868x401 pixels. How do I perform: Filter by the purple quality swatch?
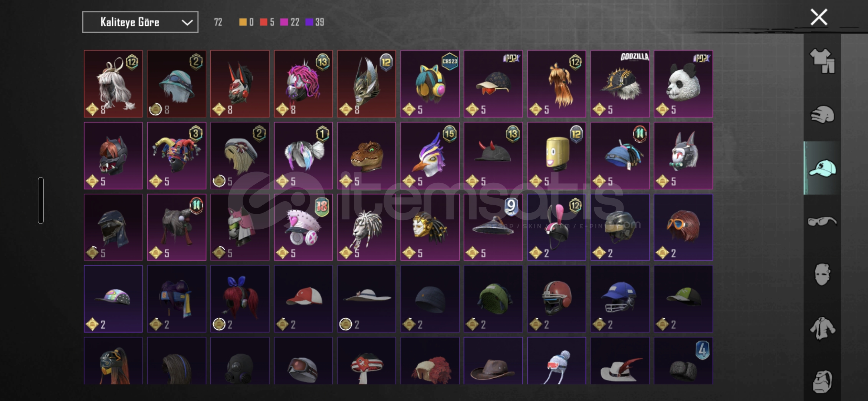click(x=309, y=22)
